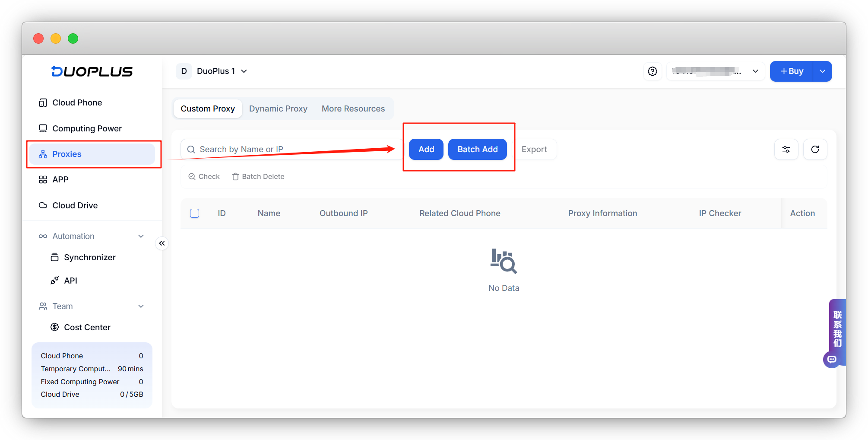Click the Check proxies button

pos(204,176)
